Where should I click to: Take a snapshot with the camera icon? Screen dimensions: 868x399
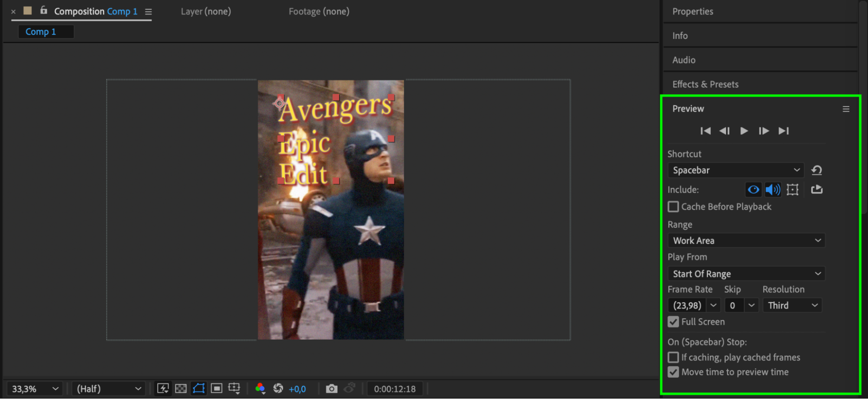331,389
